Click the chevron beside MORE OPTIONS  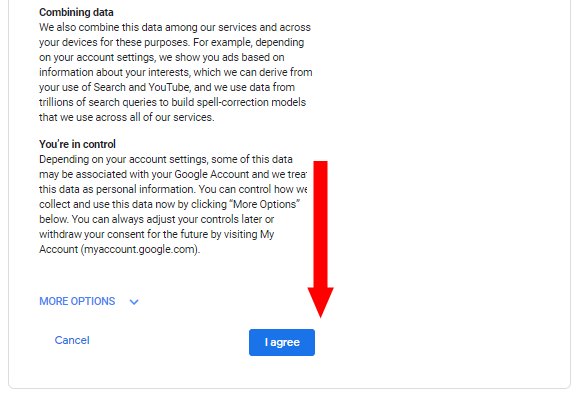point(134,302)
